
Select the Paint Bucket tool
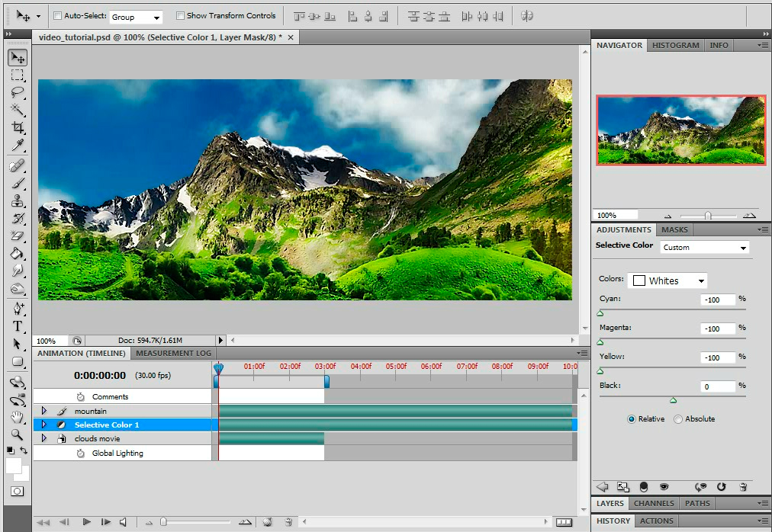pos(18,253)
